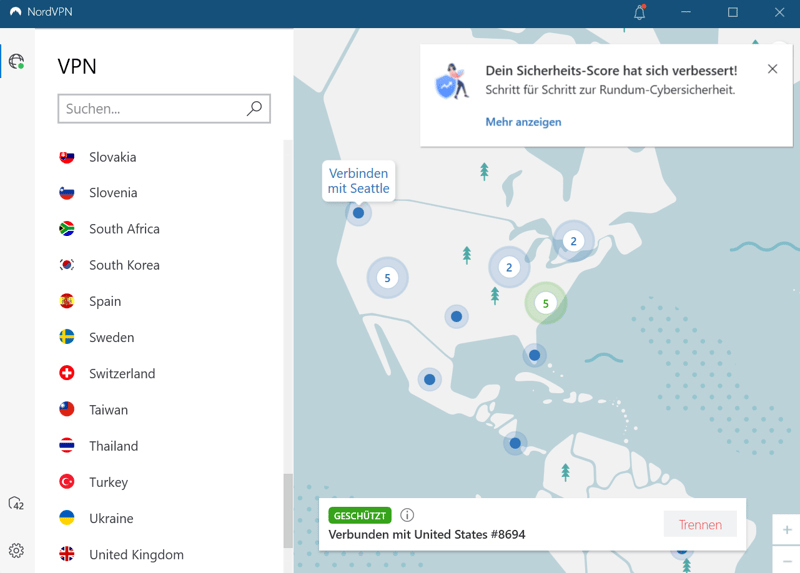Connect to United Kingdom

136,554
